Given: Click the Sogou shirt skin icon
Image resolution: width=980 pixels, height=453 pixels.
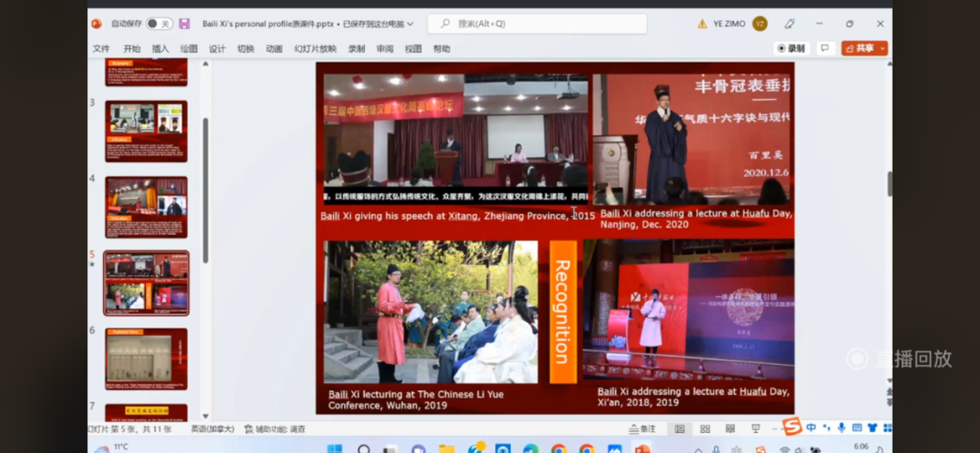Looking at the screenshot, I should [x=873, y=428].
